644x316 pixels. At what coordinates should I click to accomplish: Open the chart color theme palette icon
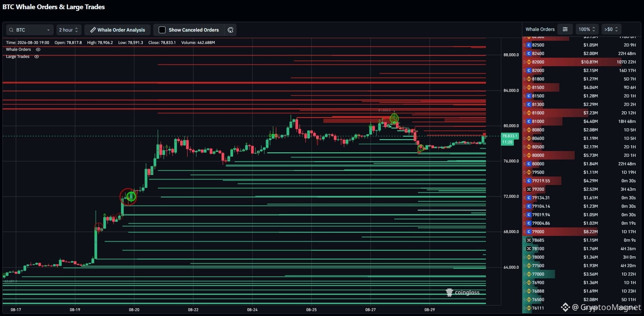point(230,30)
